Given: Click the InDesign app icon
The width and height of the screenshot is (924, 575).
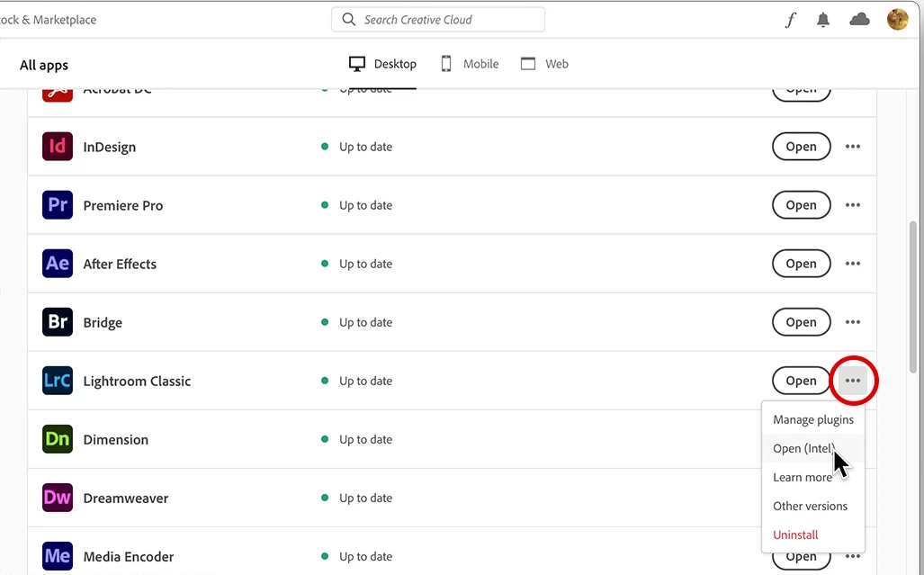Looking at the screenshot, I should (x=58, y=147).
